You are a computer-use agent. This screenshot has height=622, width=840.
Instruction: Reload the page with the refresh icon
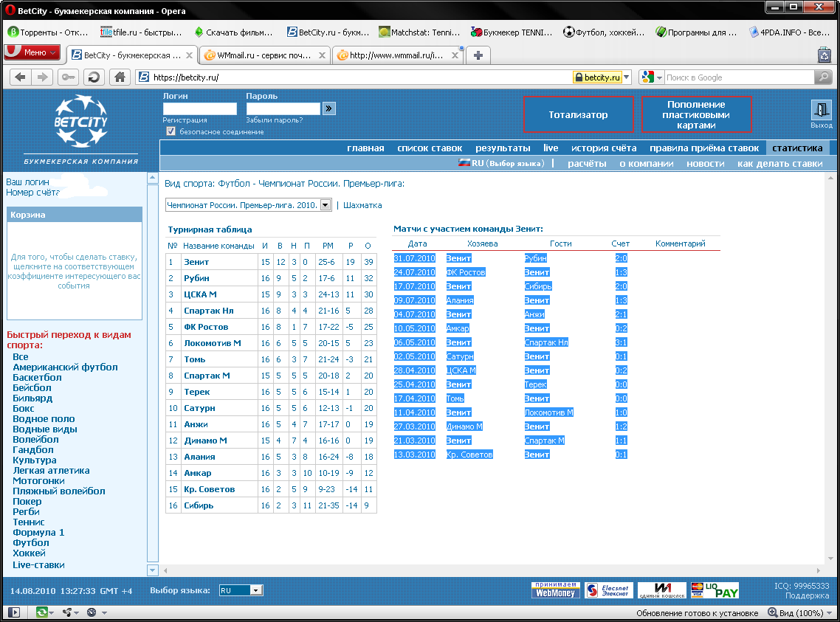(94, 77)
